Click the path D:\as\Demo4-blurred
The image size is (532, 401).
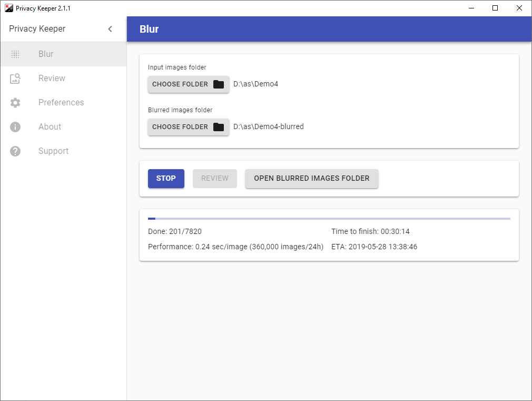point(269,126)
